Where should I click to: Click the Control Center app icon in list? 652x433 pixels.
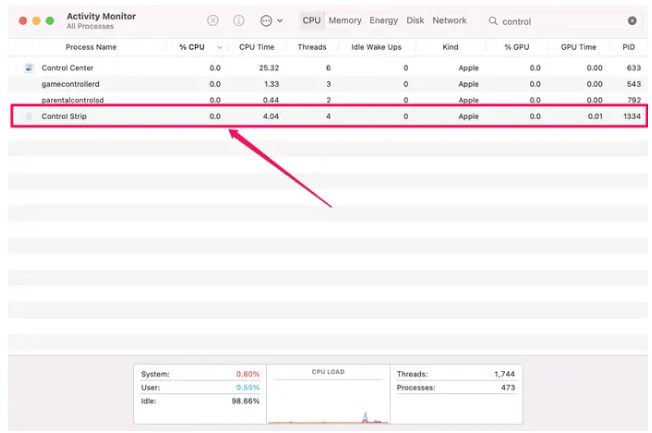(29, 68)
